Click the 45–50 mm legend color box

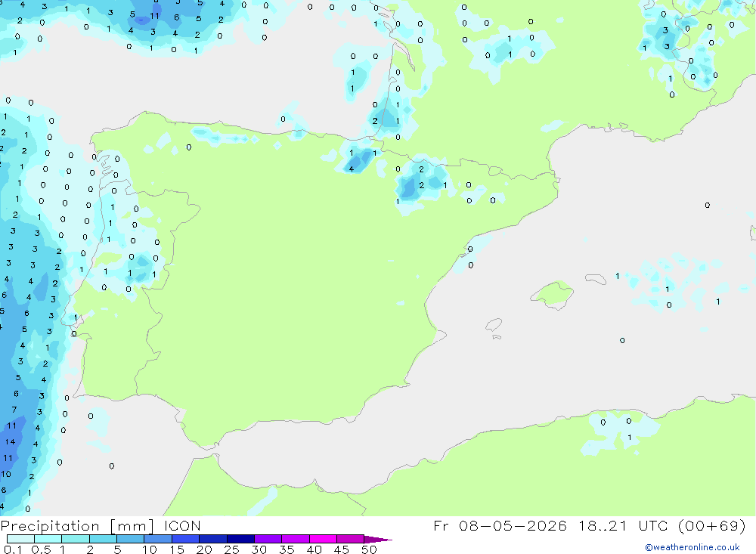point(351,539)
